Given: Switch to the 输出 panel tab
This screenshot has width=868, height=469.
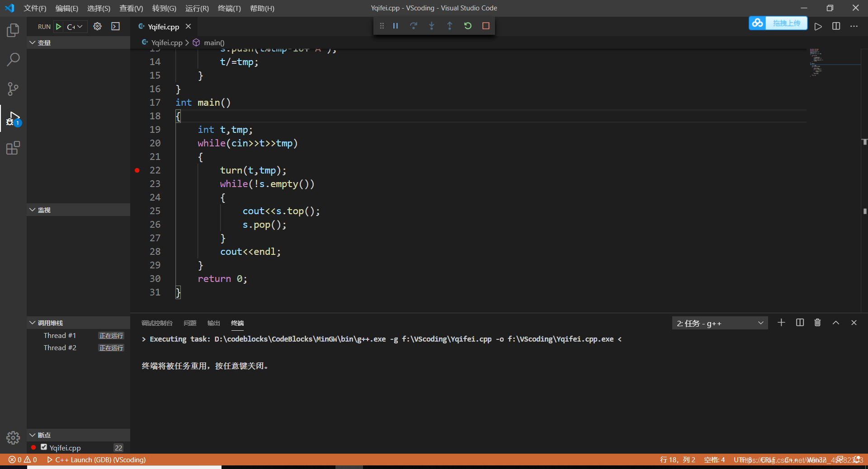Looking at the screenshot, I should pyautogui.click(x=213, y=323).
